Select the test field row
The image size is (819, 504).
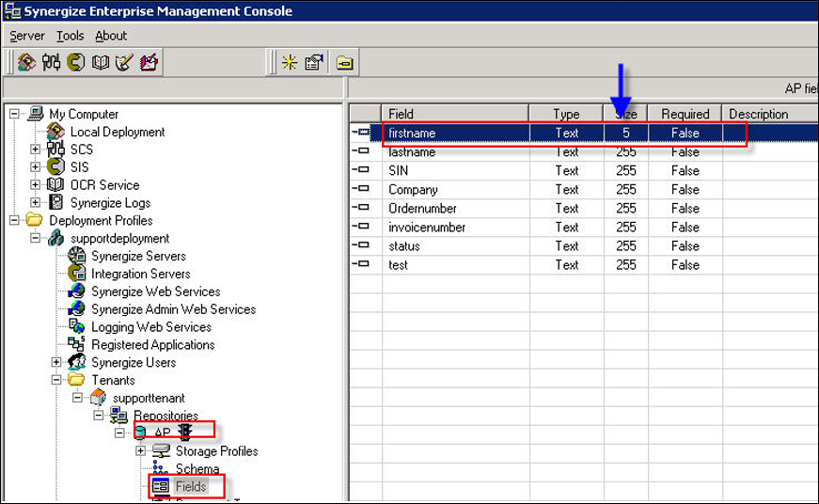[x=584, y=265]
